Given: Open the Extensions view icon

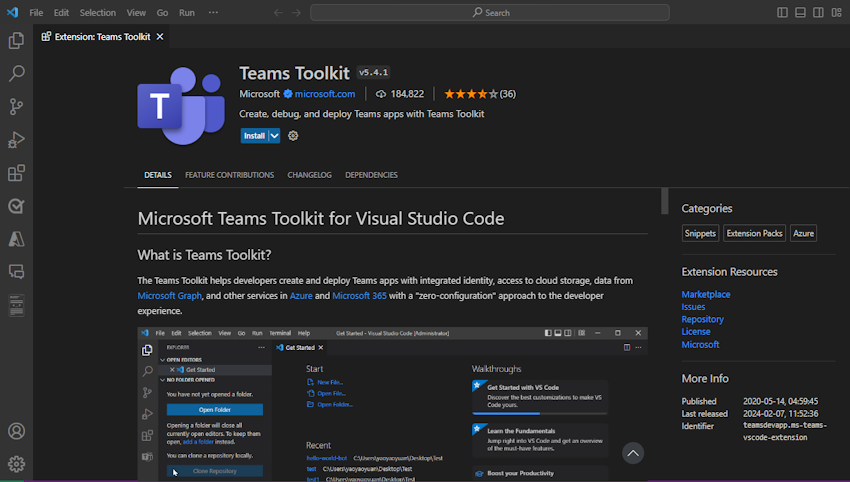Looking at the screenshot, I should [16, 173].
